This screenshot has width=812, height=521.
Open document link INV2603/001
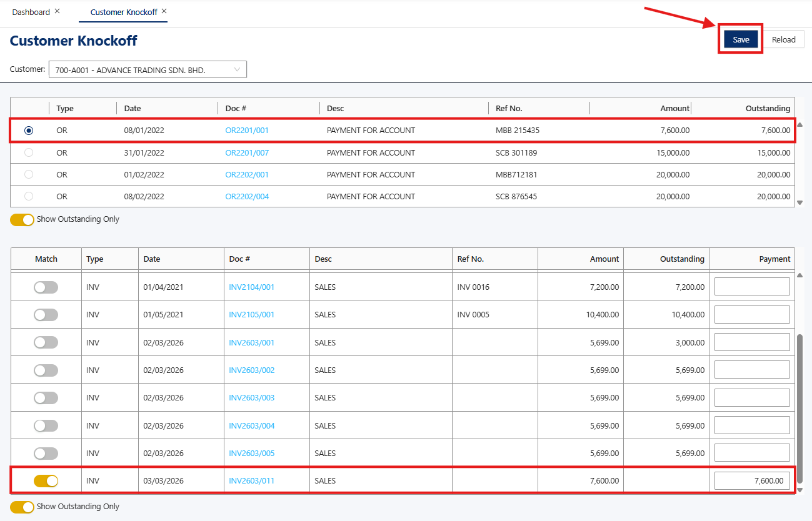[251, 342]
